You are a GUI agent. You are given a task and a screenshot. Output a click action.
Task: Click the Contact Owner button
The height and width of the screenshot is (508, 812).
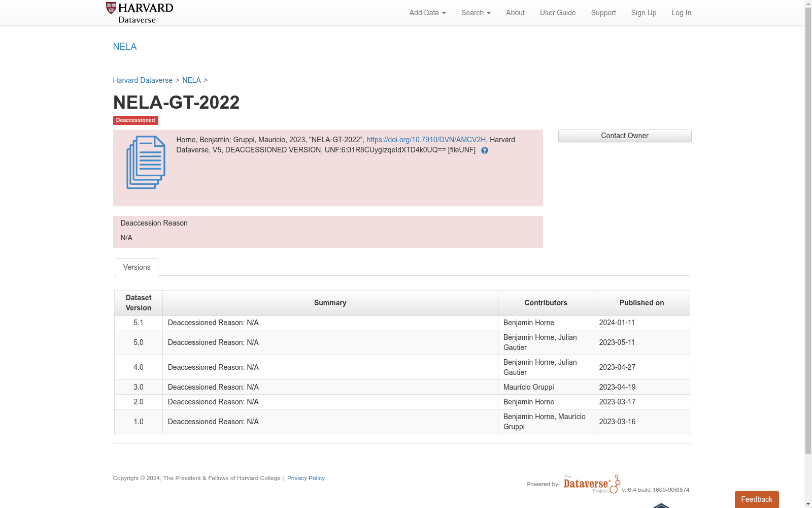625,136
